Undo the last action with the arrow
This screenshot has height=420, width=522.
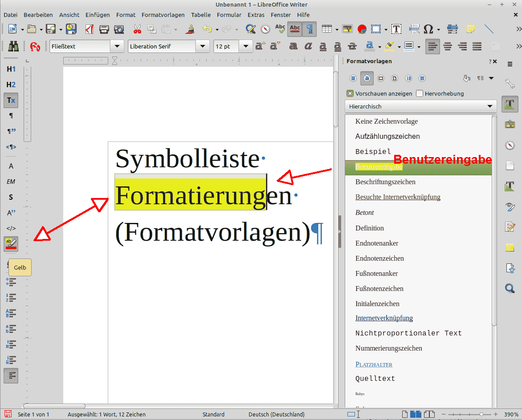(x=207, y=29)
